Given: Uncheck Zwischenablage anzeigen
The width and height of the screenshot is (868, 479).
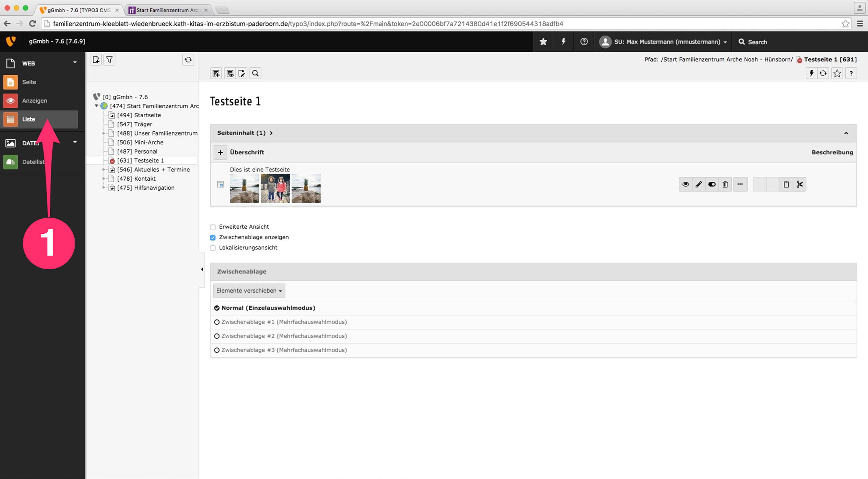Looking at the screenshot, I should [213, 237].
